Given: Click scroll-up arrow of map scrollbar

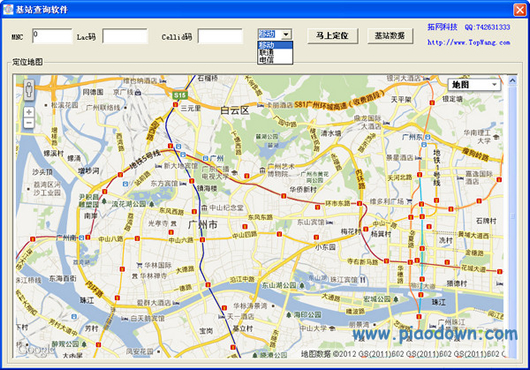Looking at the screenshot, I should (x=512, y=80).
